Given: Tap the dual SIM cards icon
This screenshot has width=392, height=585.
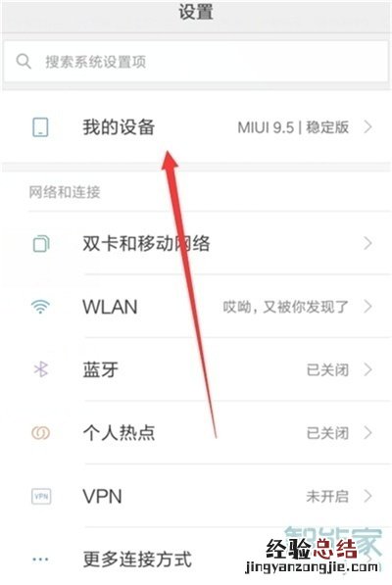Looking at the screenshot, I should point(40,244).
